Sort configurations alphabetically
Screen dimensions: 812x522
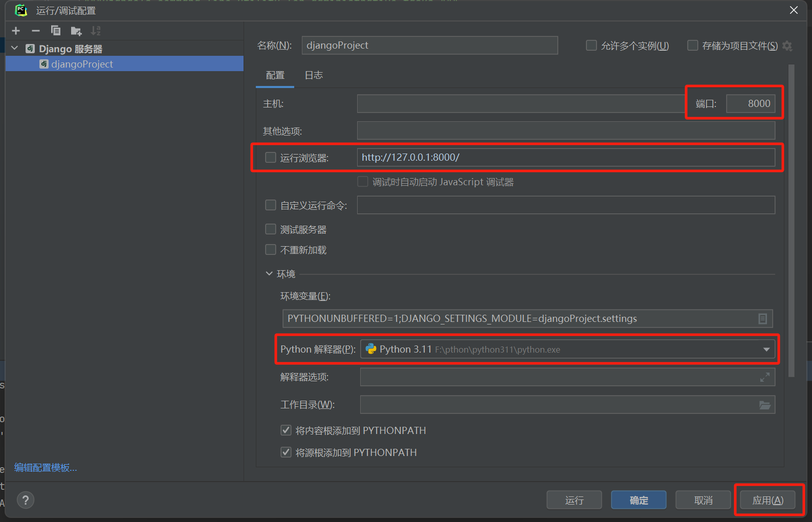coord(96,31)
